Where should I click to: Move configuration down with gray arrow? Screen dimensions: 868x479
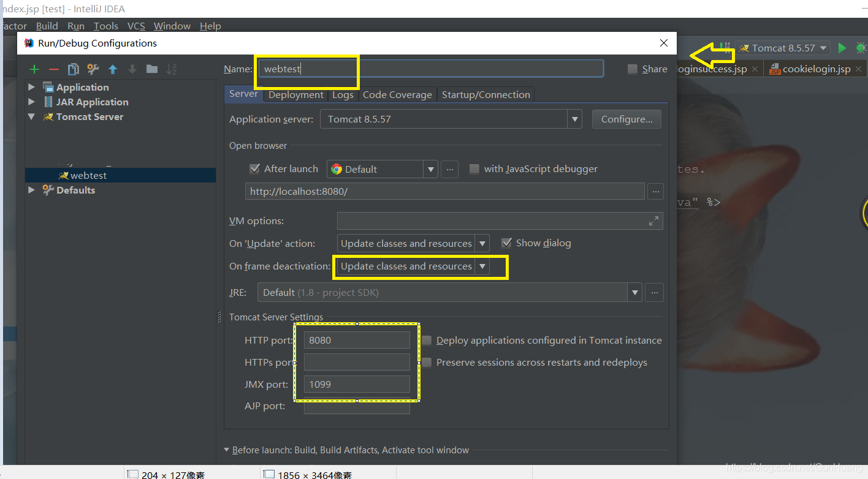(132, 69)
